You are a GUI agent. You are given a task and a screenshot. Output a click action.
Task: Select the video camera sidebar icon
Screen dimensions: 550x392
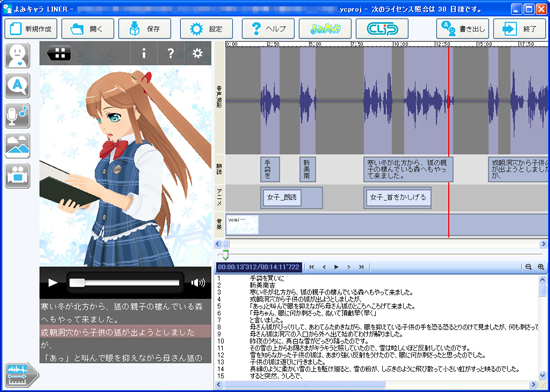18,176
